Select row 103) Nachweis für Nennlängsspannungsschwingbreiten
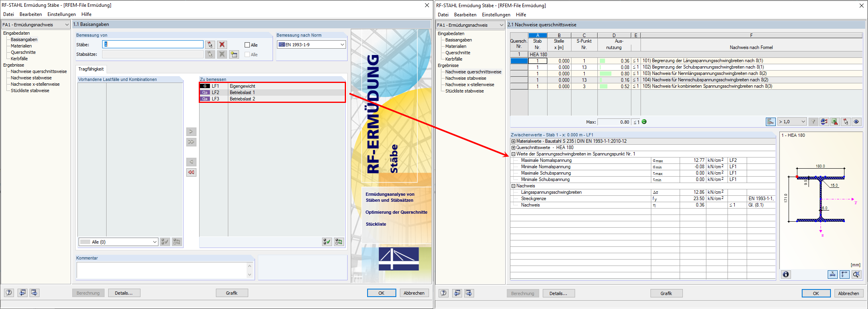 pos(686,74)
